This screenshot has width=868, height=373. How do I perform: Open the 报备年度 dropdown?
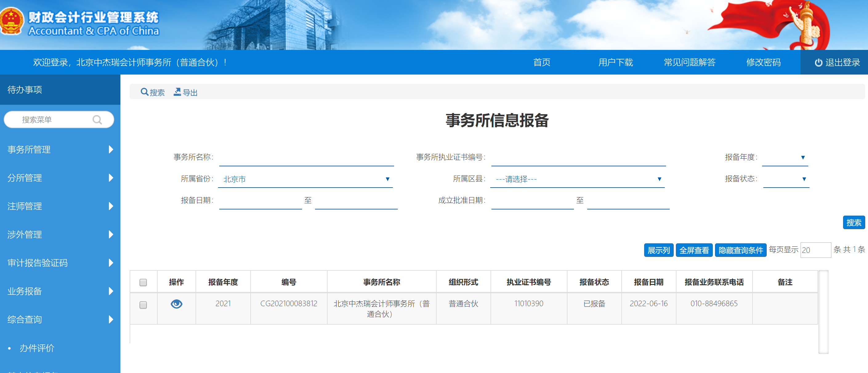785,157
